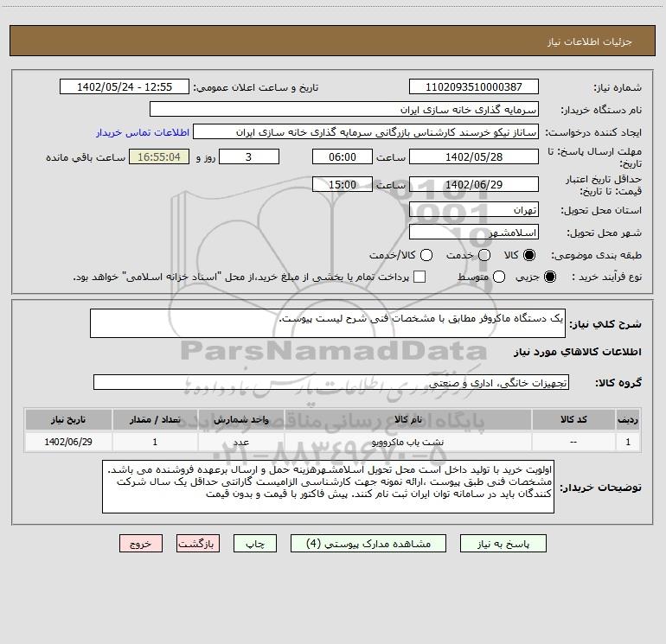Select the خدمت radio button
This screenshot has height=644, width=666.
484,255
